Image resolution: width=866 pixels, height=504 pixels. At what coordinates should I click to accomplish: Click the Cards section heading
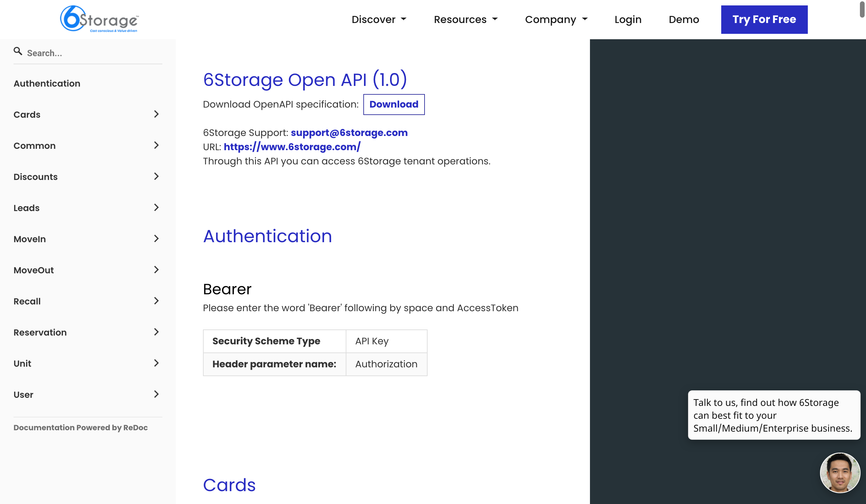[229, 485]
